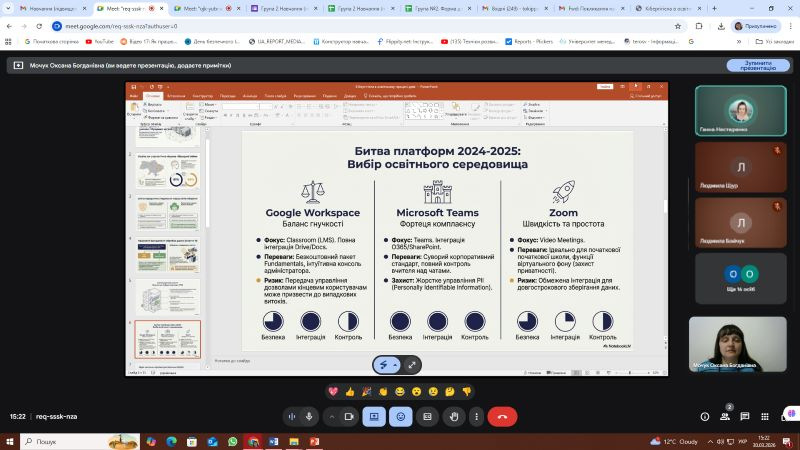
Task: Open the in-call chat panel
Action: pos(745,417)
